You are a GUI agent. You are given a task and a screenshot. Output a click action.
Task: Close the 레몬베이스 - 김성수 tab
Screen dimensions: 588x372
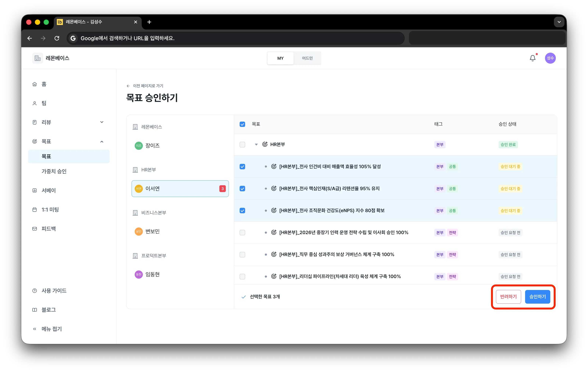tap(135, 22)
